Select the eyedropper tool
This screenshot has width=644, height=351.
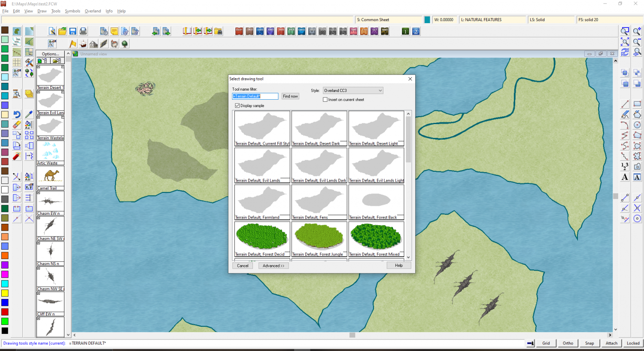[x=29, y=114]
